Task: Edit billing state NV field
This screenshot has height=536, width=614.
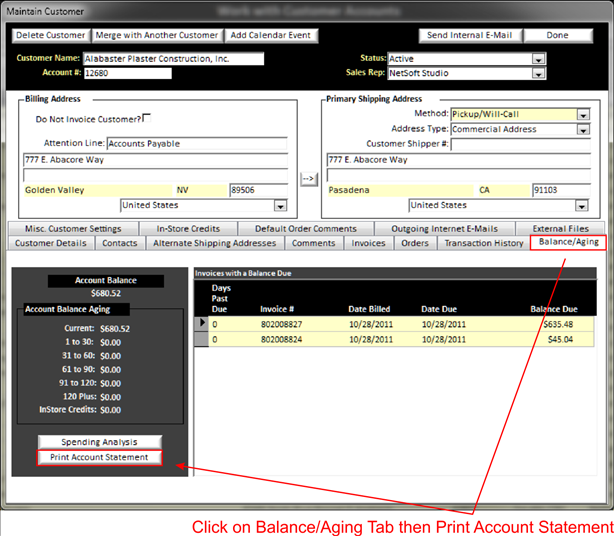Action: 201,190
